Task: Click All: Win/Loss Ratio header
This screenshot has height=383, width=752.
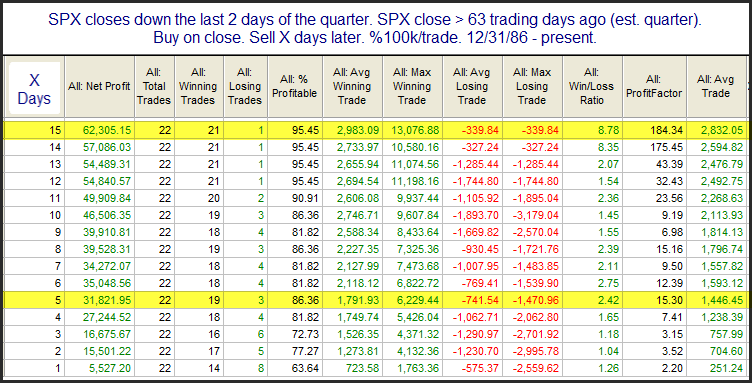Action: tap(592, 88)
